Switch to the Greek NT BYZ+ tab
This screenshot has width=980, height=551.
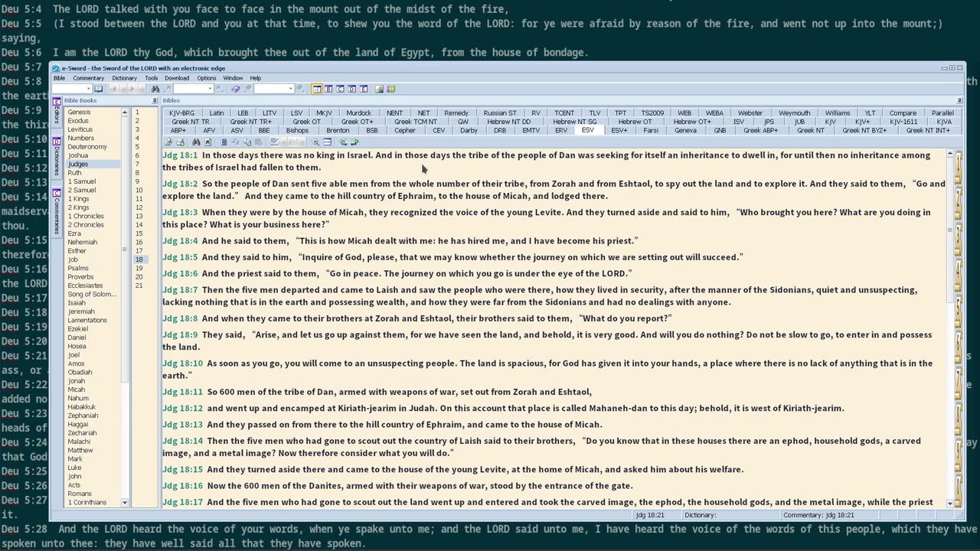[x=864, y=130]
